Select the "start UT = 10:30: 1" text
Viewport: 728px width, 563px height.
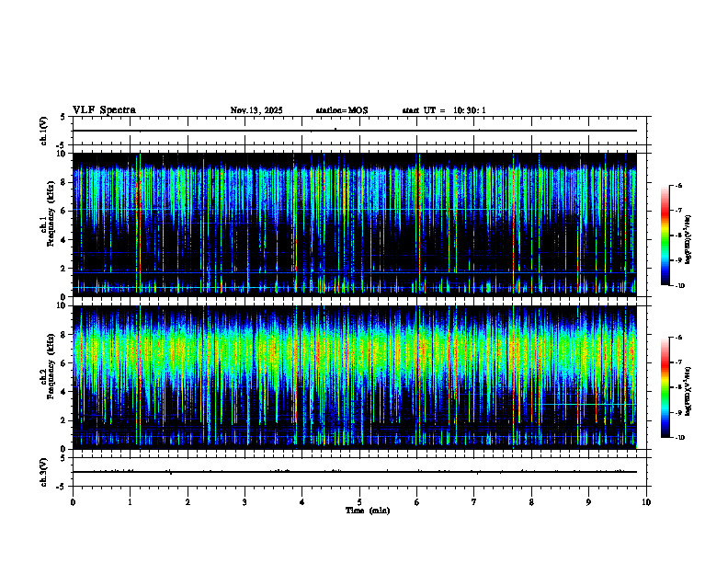(444, 110)
